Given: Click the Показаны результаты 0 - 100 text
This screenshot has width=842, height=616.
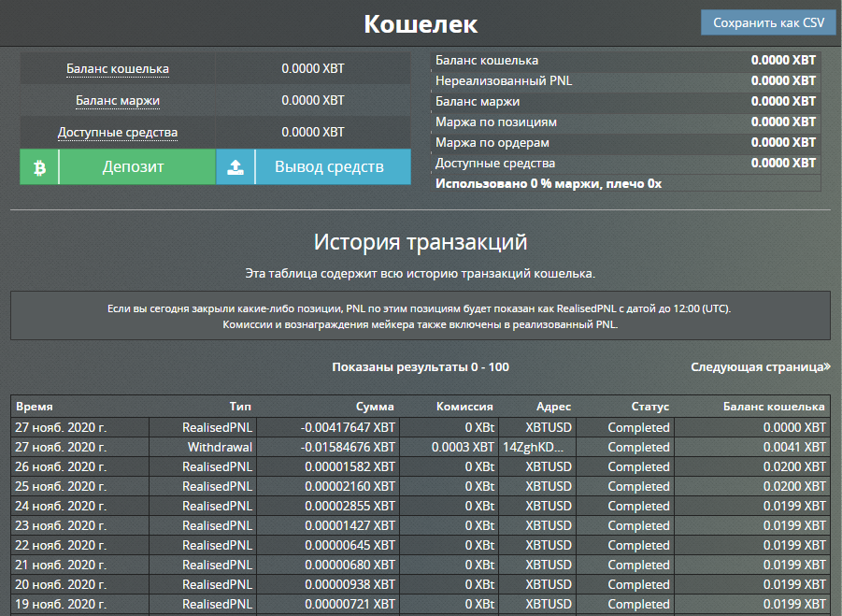Looking at the screenshot, I should pyautogui.click(x=421, y=366).
